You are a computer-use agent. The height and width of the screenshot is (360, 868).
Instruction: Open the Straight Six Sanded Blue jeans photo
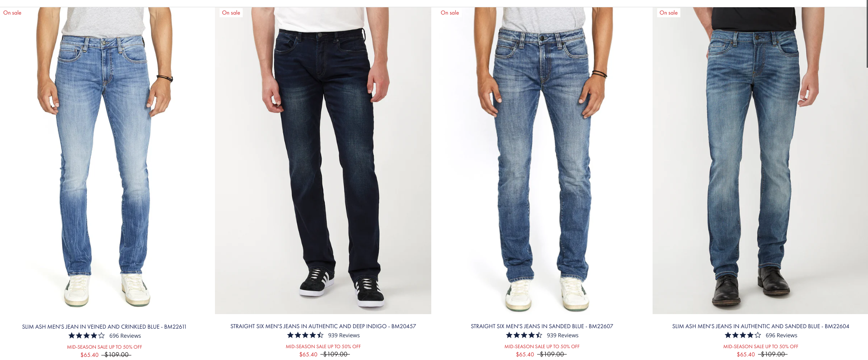542,160
